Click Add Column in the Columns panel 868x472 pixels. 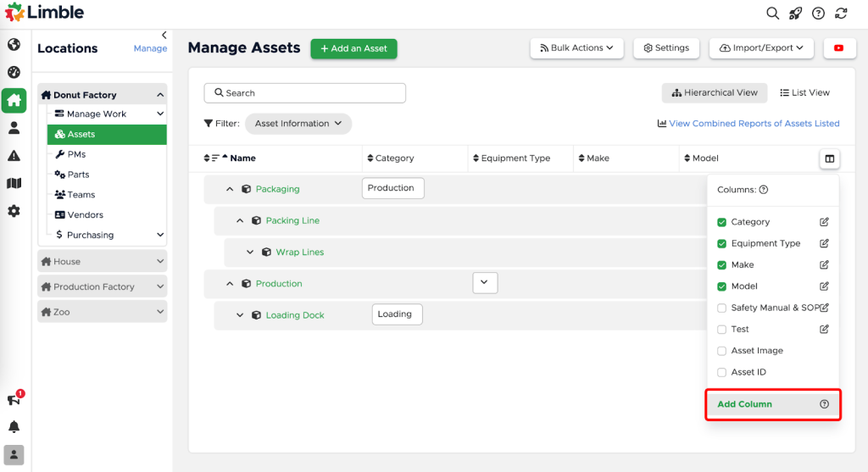[x=744, y=404]
